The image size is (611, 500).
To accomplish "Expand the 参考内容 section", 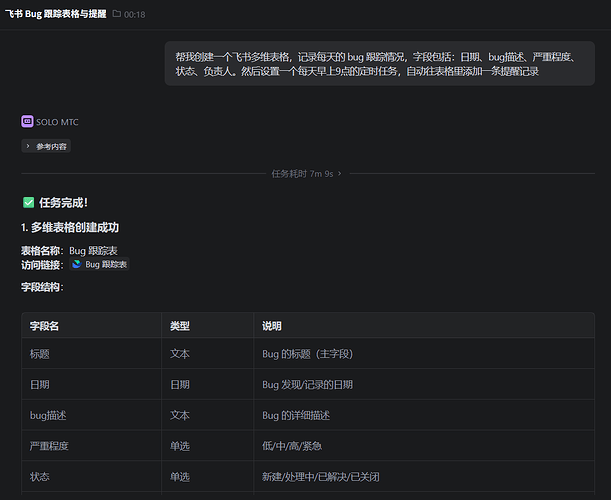I will tap(46, 146).
